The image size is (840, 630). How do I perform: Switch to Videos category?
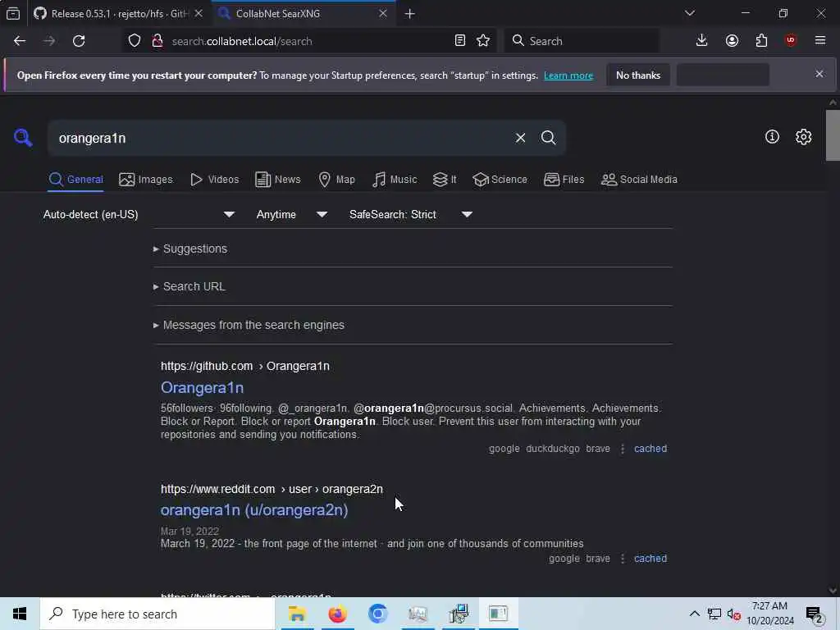(x=214, y=180)
